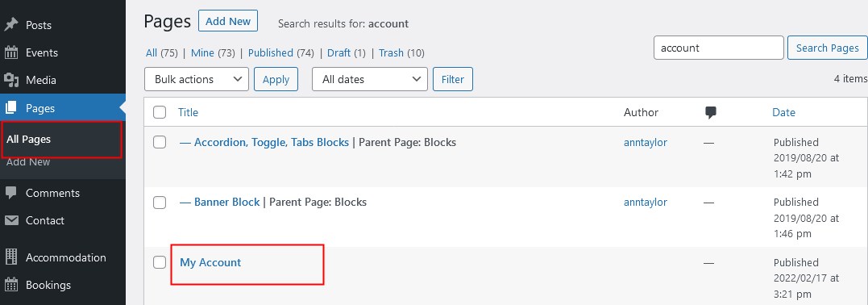Show only Published pages in the filter
The height and width of the screenshot is (305, 868).
pyautogui.click(x=270, y=53)
